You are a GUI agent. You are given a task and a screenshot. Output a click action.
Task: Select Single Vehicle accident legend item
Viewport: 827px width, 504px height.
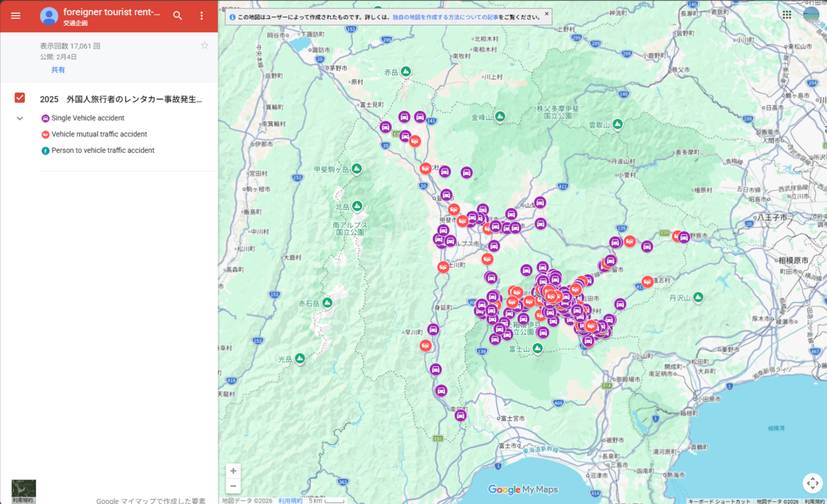[x=83, y=118]
